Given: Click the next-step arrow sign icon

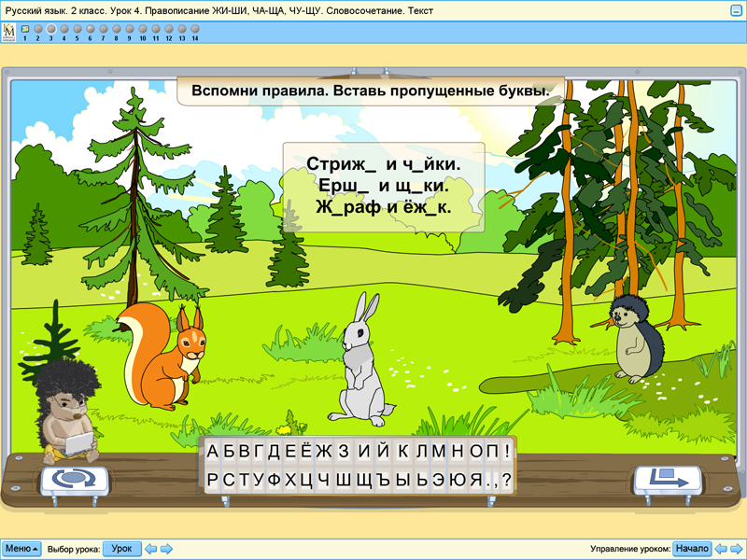Looking at the screenshot, I should click(x=668, y=480).
